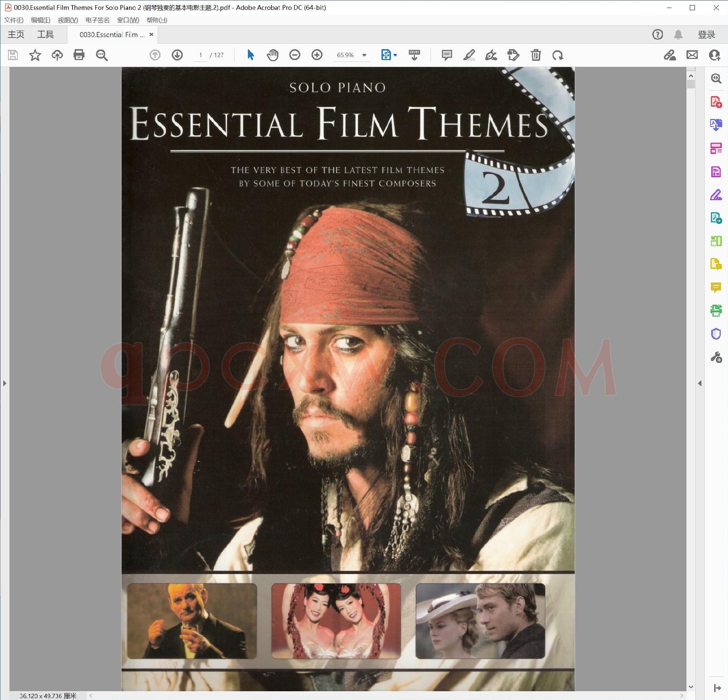Click the rotate page icon
Screen dimensions: 728x700
tap(558, 55)
